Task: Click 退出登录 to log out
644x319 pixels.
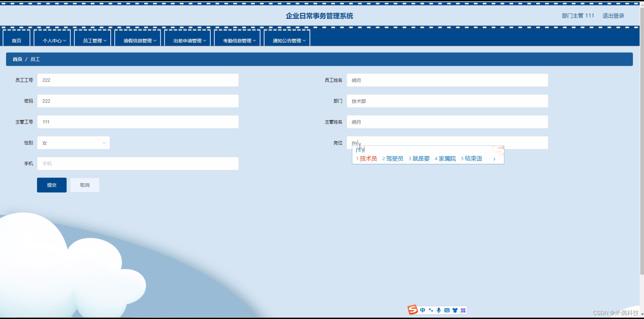Action: [613, 16]
